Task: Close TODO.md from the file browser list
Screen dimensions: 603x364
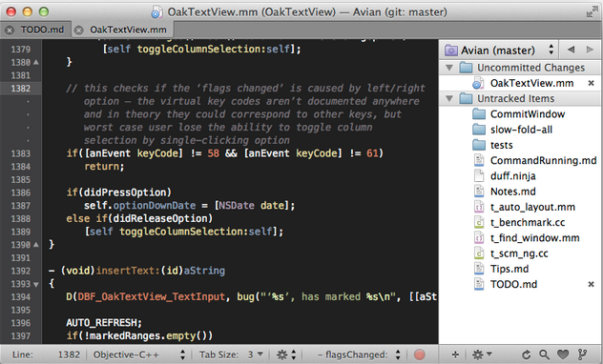Action: 592,284
